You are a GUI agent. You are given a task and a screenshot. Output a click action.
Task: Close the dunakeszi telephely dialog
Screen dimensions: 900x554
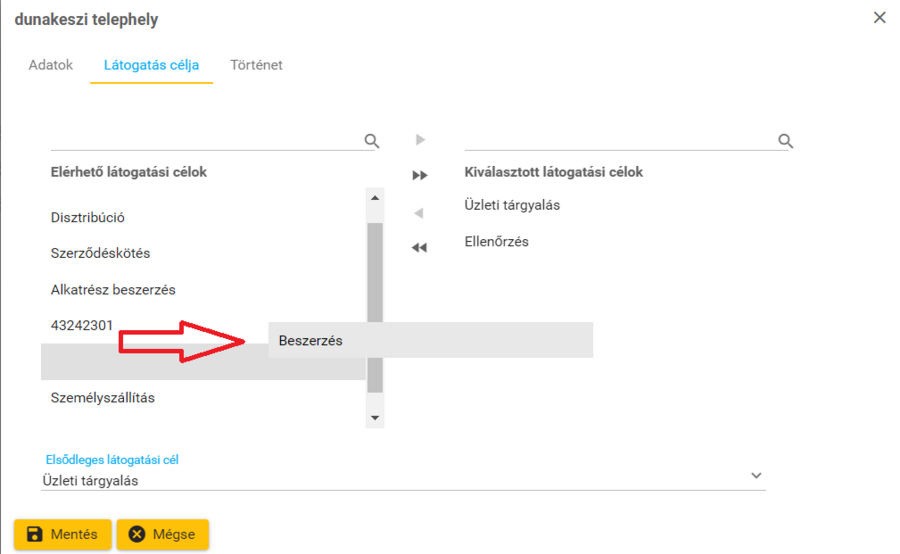click(x=880, y=18)
